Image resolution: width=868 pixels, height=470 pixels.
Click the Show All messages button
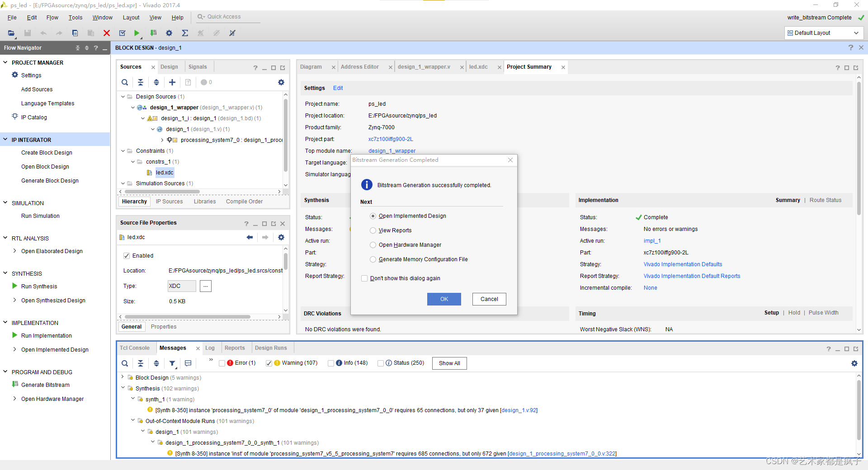pos(449,363)
